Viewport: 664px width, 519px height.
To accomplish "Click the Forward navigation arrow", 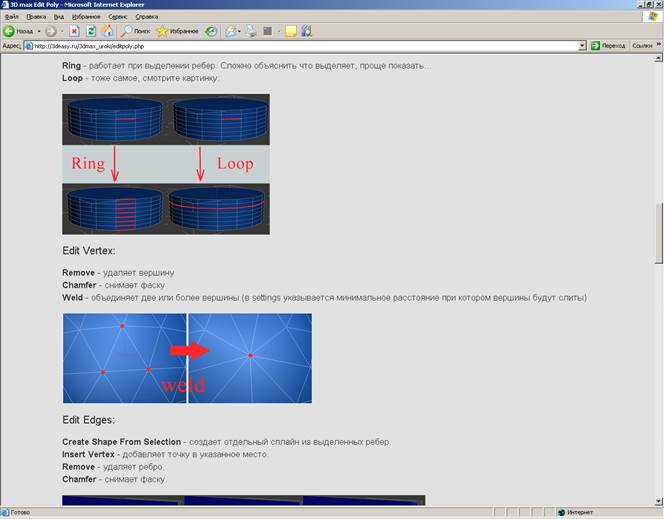I will (x=50, y=31).
